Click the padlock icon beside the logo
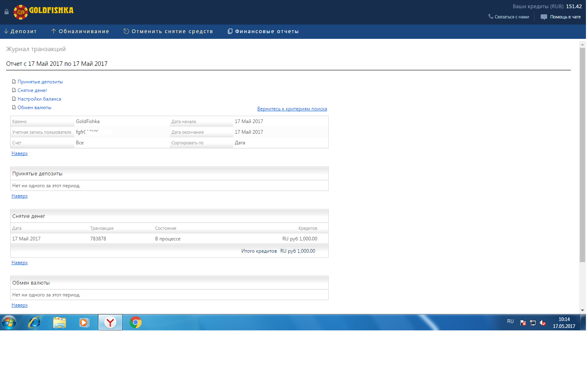 pos(7,12)
